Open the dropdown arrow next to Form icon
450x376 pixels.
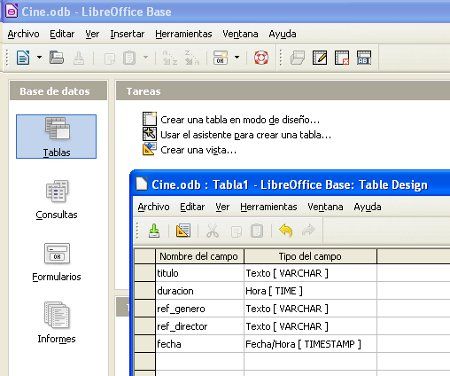click(237, 58)
